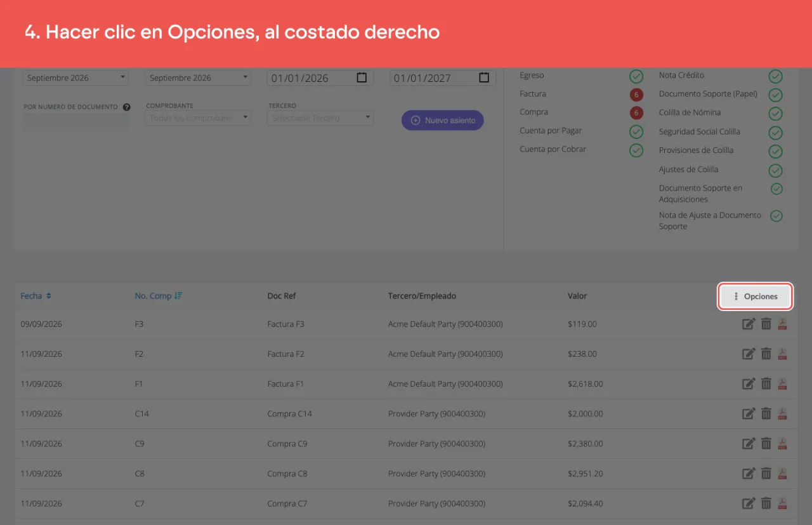Image resolution: width=812 pixels, height=525 pixels.
Task: Select the $2,618.00 value cell
Action: [x=586, y=384]
